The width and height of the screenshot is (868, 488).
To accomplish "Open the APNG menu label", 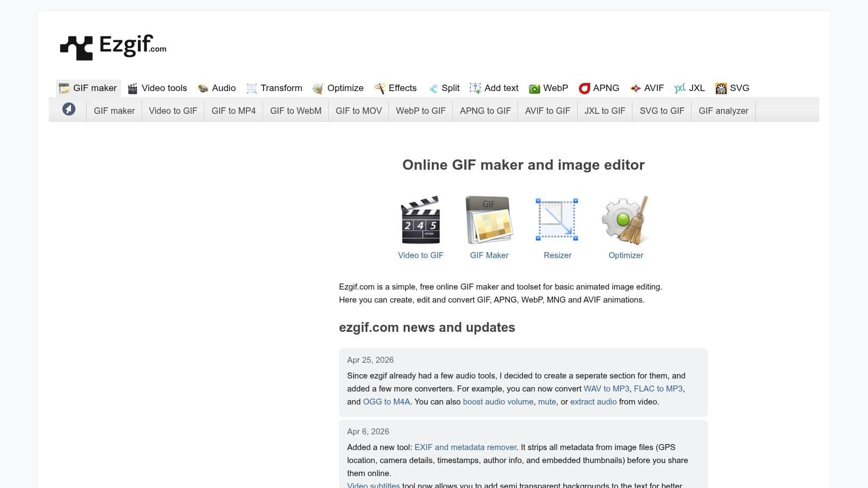I will tap(606, 88).
